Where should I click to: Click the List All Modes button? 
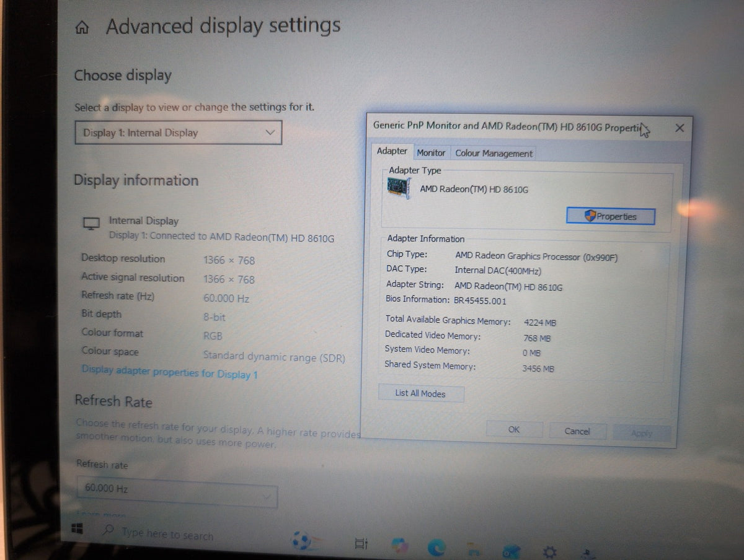[x=420, y=393]
